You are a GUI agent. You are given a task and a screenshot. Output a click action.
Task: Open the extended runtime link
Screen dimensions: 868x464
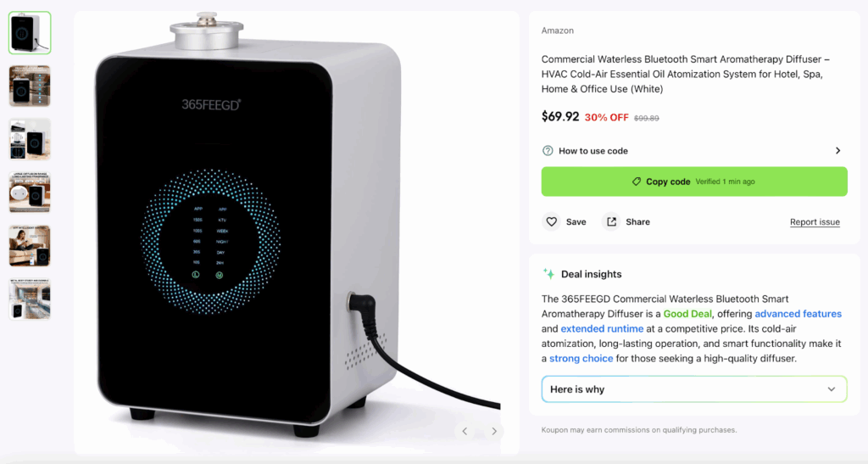click(602, 329)
